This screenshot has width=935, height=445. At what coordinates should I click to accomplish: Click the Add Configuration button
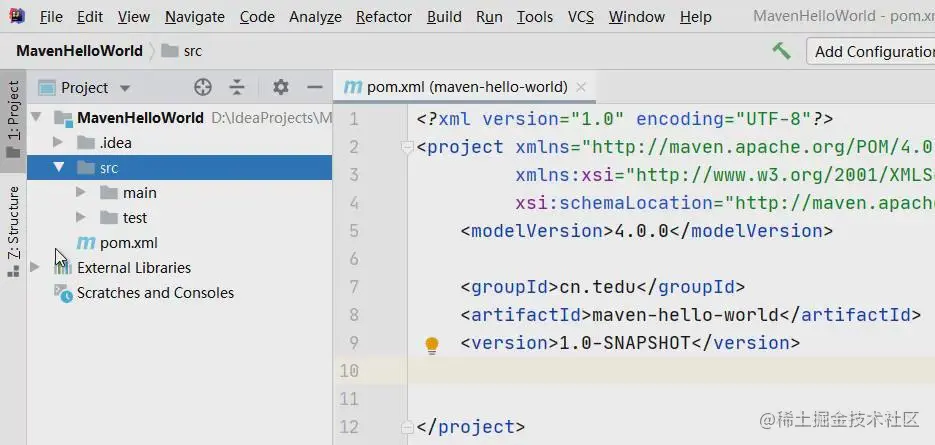click(871, 51)
